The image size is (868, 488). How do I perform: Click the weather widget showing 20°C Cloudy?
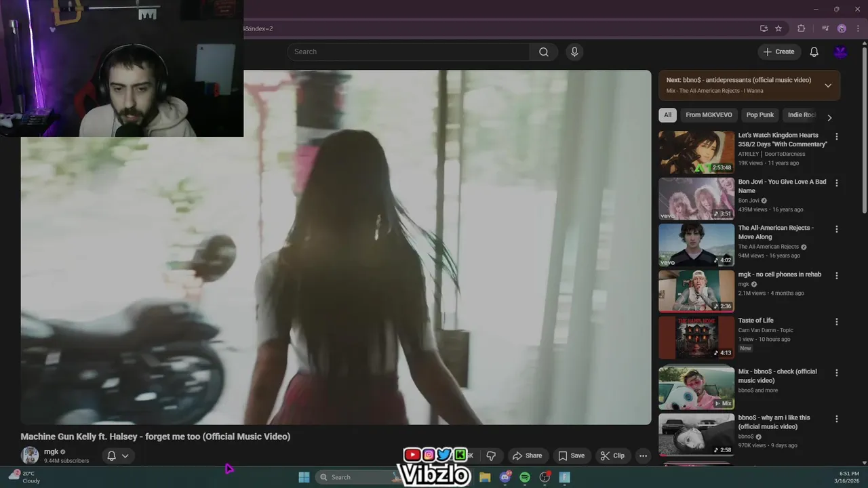(24, 477)
